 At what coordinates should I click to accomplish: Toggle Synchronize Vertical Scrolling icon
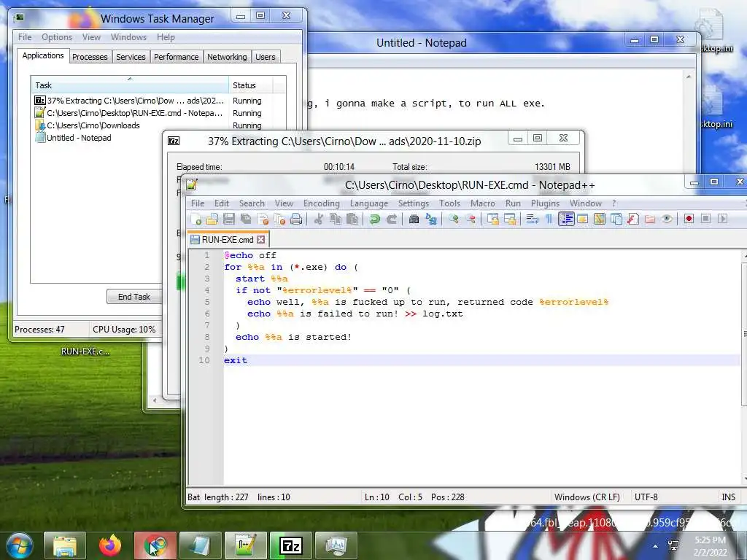coord(492,219)
